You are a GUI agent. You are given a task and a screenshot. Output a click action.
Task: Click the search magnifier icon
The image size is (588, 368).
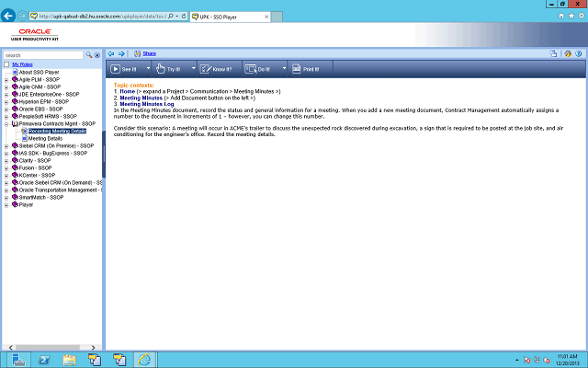point(89,55)
